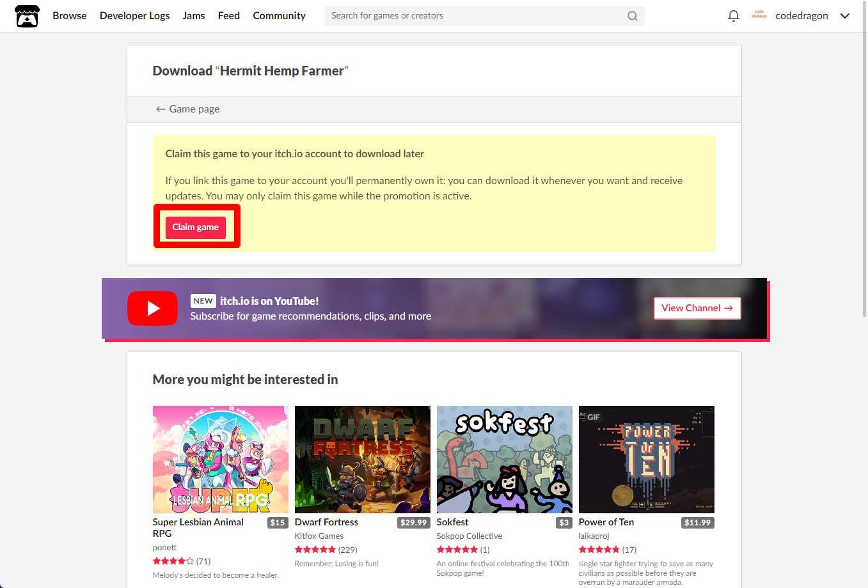Viewport: 868px width, 588px height.
Task: Return to the Game page link
Action: pyautogui.click(x=188, y=109)
